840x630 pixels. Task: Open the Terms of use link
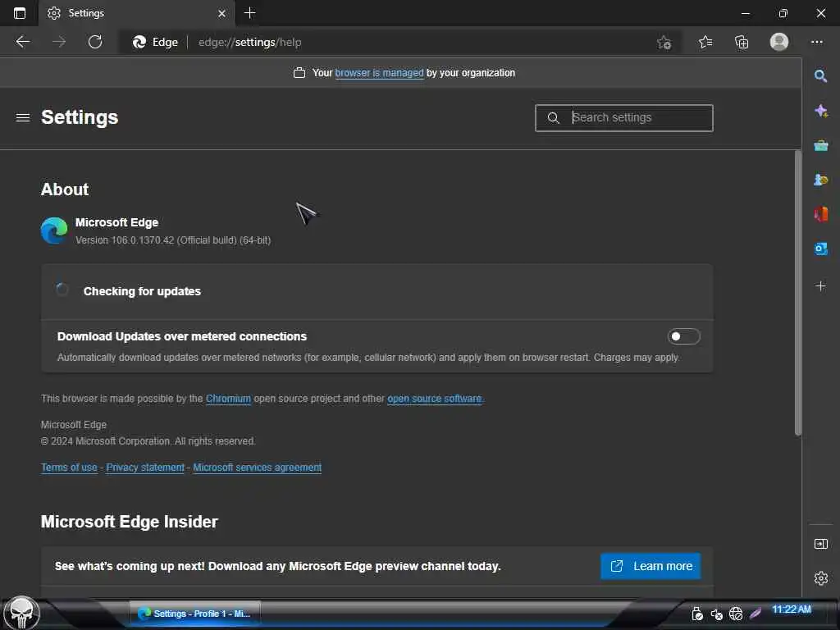click(69, 467)
